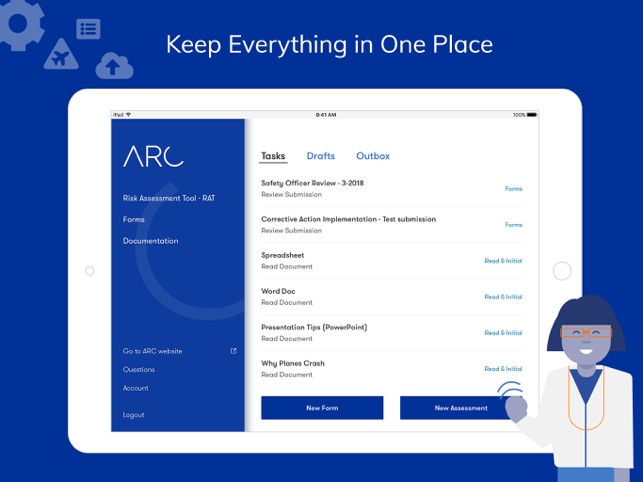Click Forms label on Corrective Action row
The height and width of the screenshot is (482, 643).
pos(513,225)
